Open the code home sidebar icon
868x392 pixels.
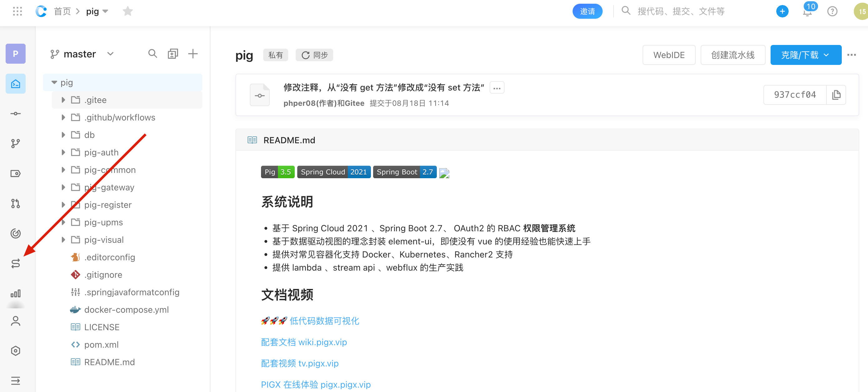16,84
